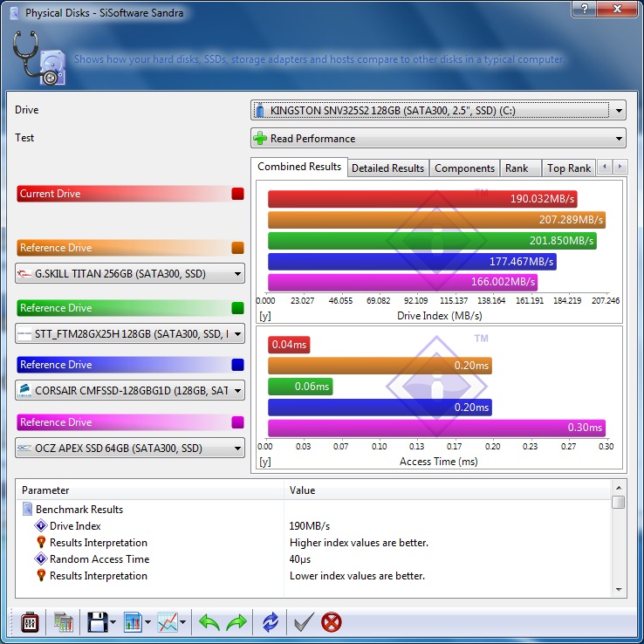Click the line graph view icon
This screenshot has height=644, width=644.
click(x=168, y=623)
